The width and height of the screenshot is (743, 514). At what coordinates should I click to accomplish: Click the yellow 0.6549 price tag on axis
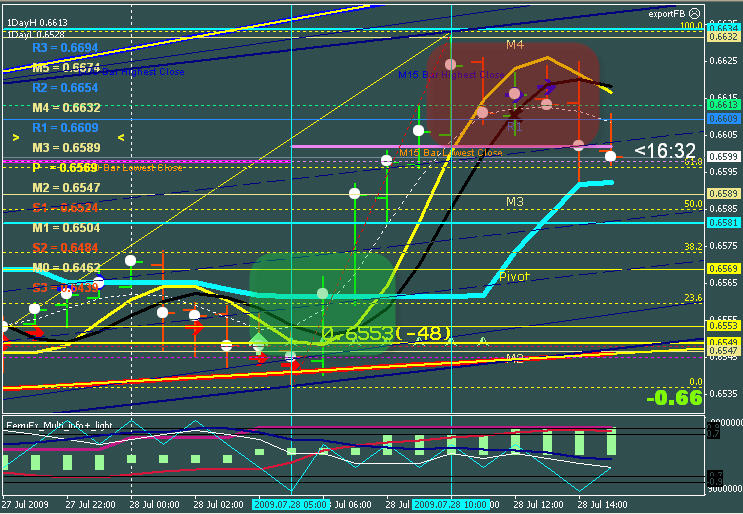[723, 342]
